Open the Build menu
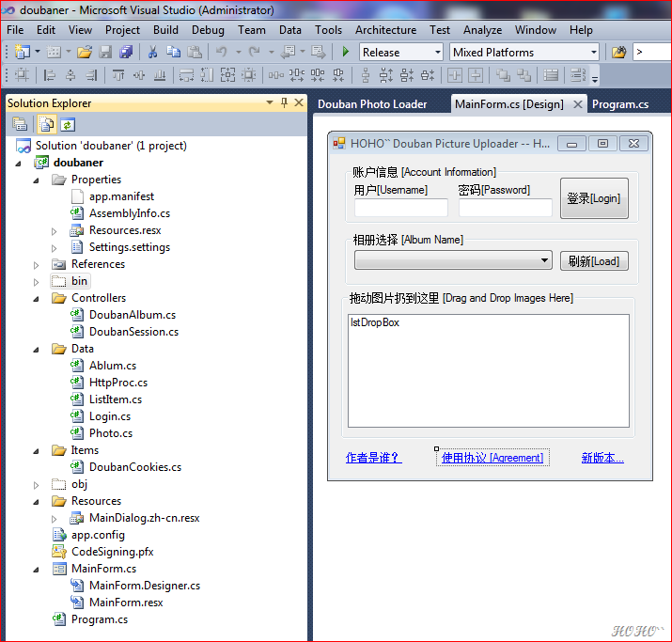Screen dimensions: 672x642 pos(165,29)
